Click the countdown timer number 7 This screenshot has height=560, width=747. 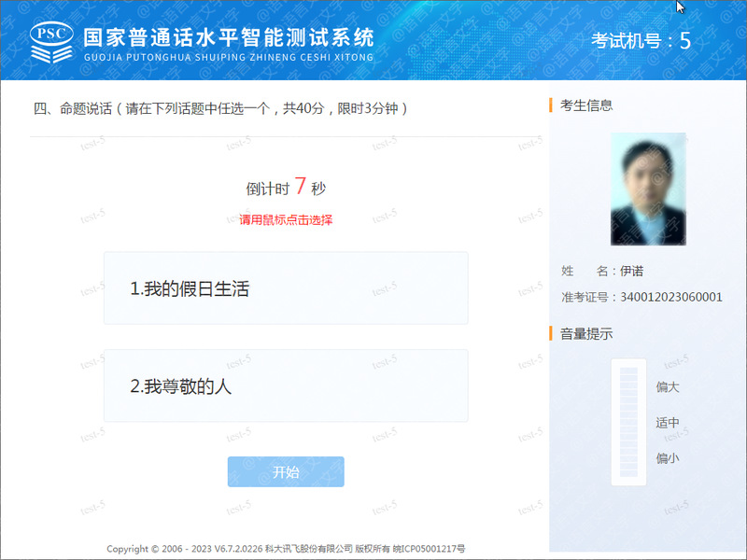[300, 186]
